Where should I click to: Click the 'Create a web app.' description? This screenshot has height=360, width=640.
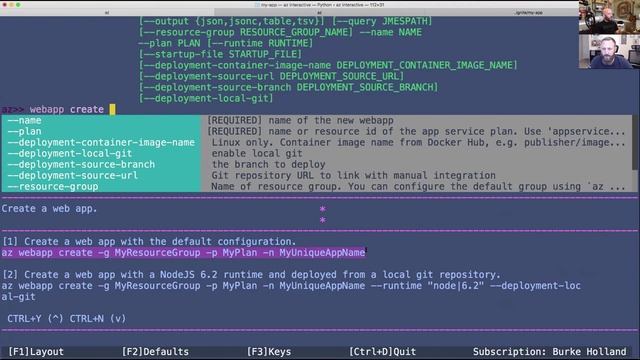pos(49,209)
